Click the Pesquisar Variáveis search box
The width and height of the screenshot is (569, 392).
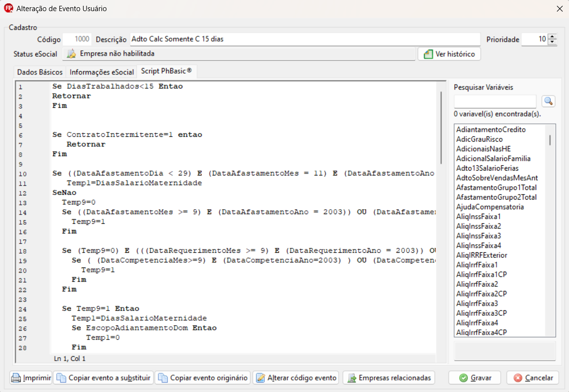click(x=495, y=101)
